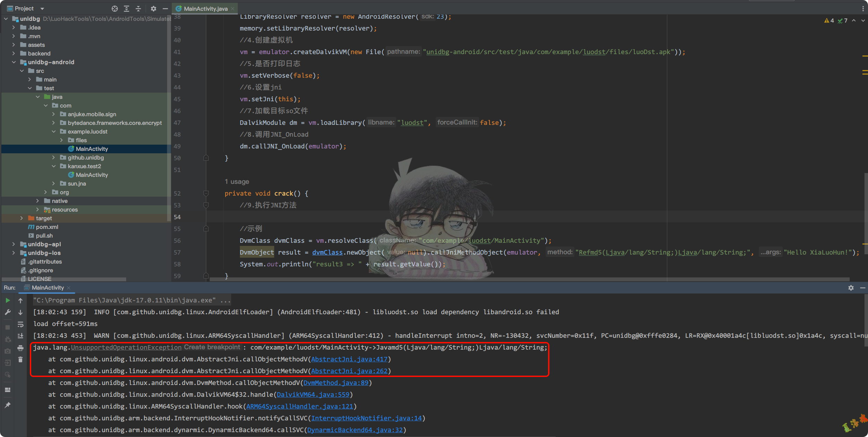Toggle soft-wrap in Run console
Viewport: 868px width, 437px height.
[20, 324]
